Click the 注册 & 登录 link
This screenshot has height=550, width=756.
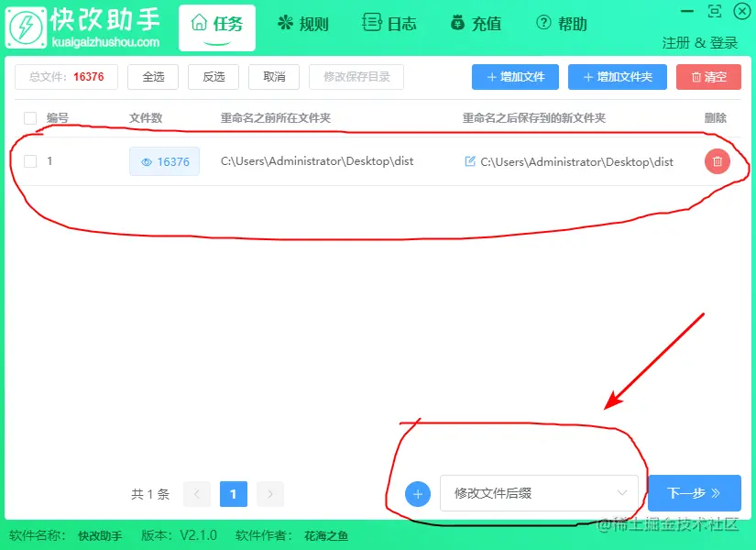[x=699, y=43]
